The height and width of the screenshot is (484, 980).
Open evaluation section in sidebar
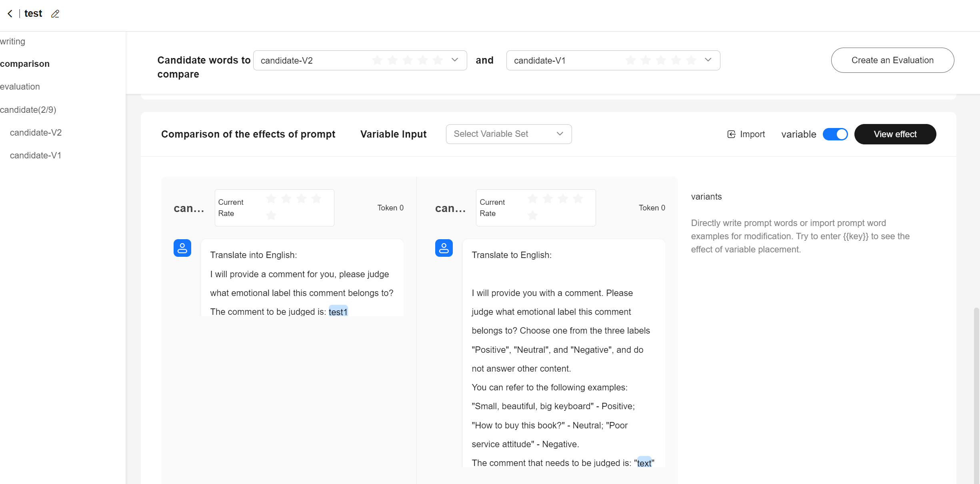click(20, 87)
